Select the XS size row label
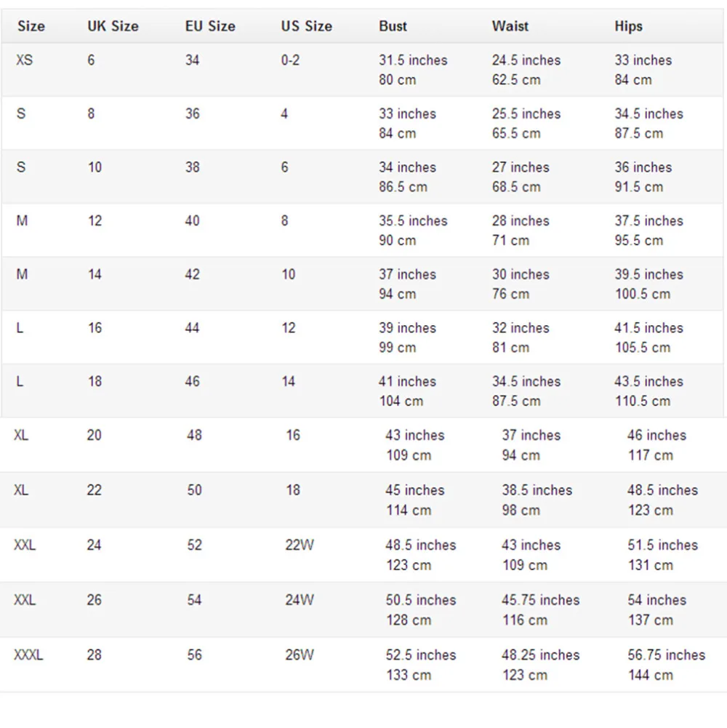Viewport: 727px width, 728px height. 24,60
